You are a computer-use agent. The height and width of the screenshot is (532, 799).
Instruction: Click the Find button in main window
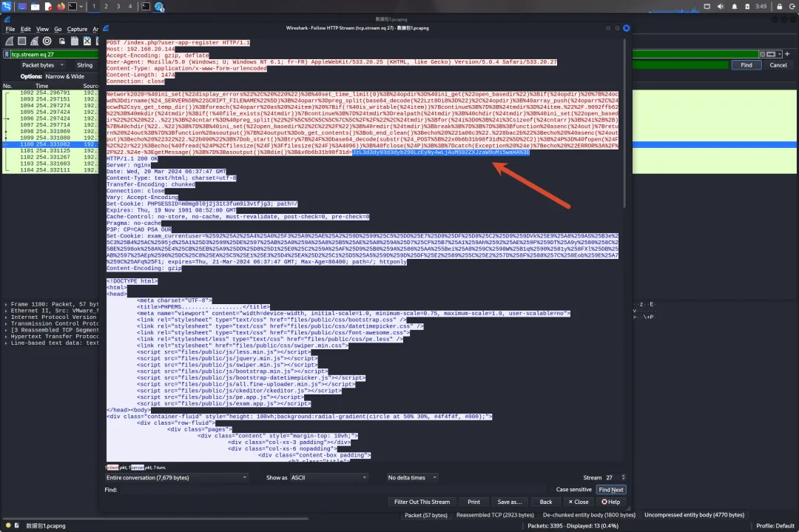[746, 65]
